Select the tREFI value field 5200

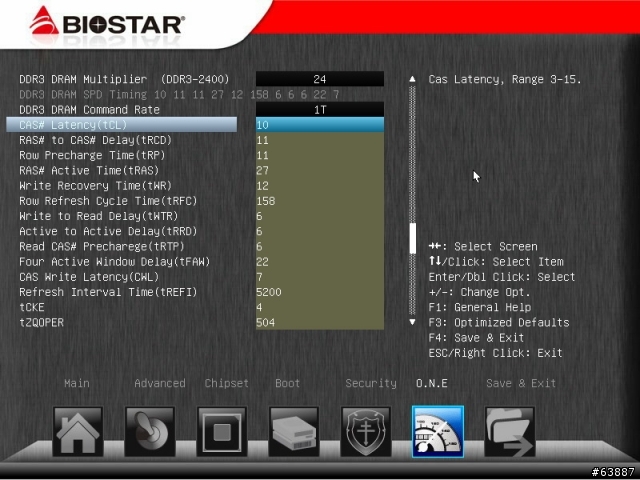click(x=320, y=292)
